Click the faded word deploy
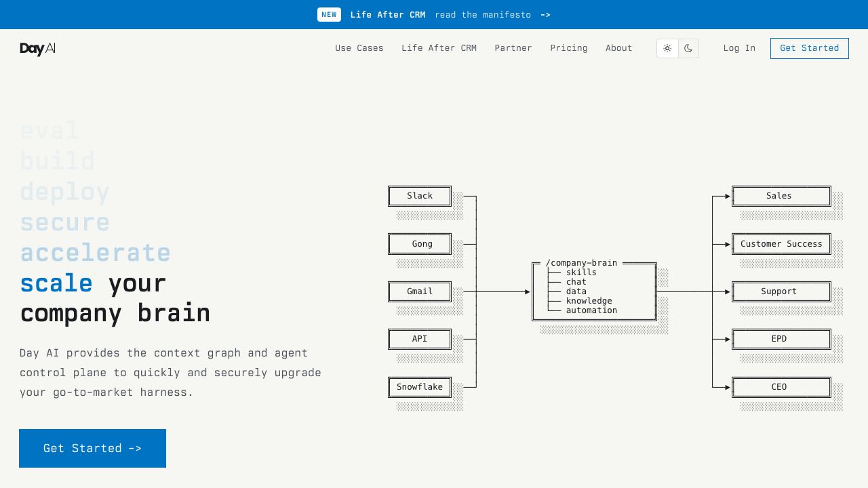Image resolution: width=868 pixels, height=488 pixels. tap(64, 192)
